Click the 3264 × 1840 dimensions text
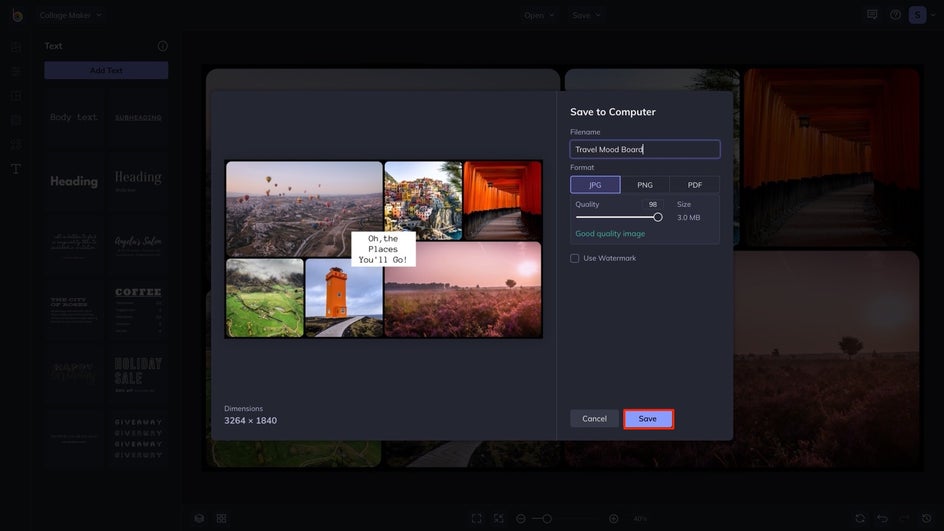Image resolution: width=944 pixels, height=531 pixels. coord(250,421)
